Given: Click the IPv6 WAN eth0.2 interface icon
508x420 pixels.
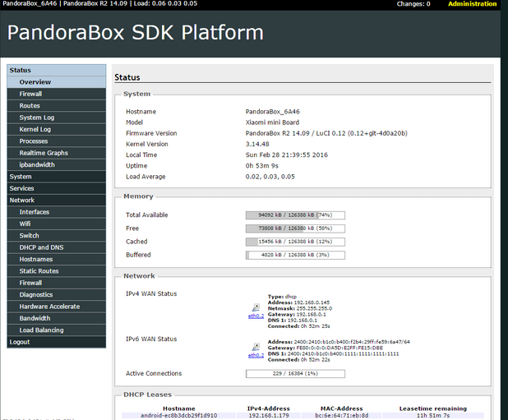Looking at the screenshot, I should click(256, 347).
